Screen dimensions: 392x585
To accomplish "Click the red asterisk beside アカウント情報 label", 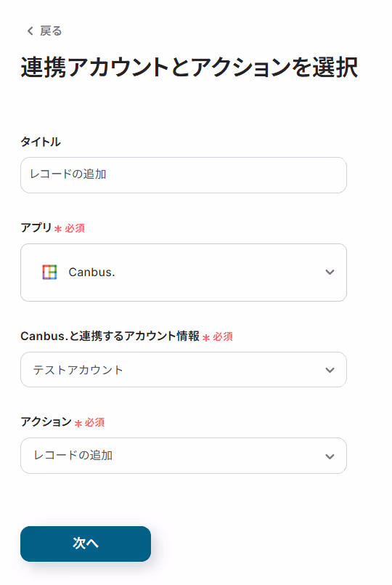I will (206, 338).
